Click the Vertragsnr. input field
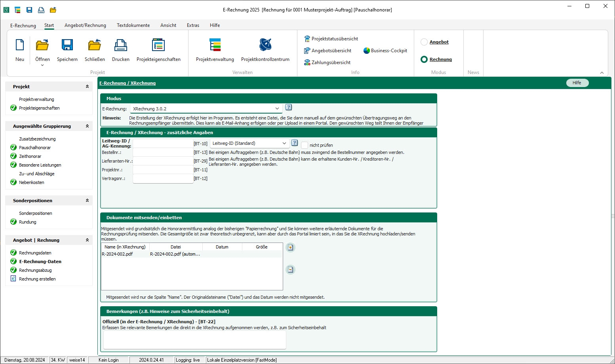 [x=163, y=178]
